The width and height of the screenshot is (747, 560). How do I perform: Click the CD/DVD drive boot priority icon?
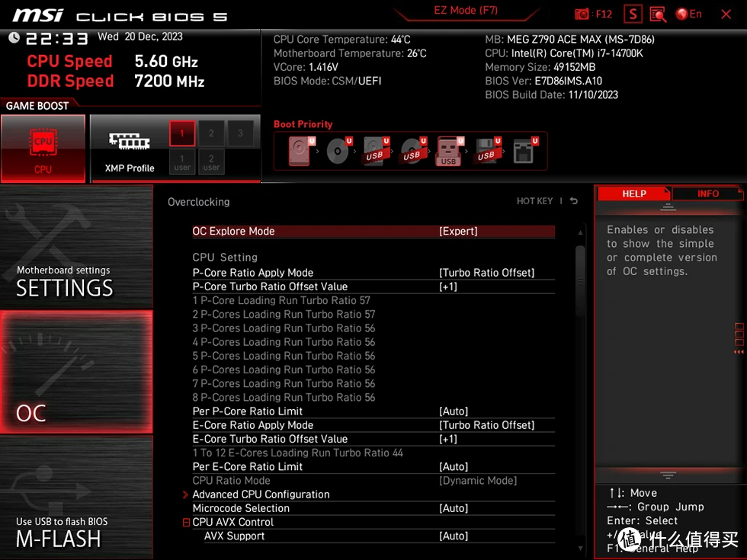point(339,151)
